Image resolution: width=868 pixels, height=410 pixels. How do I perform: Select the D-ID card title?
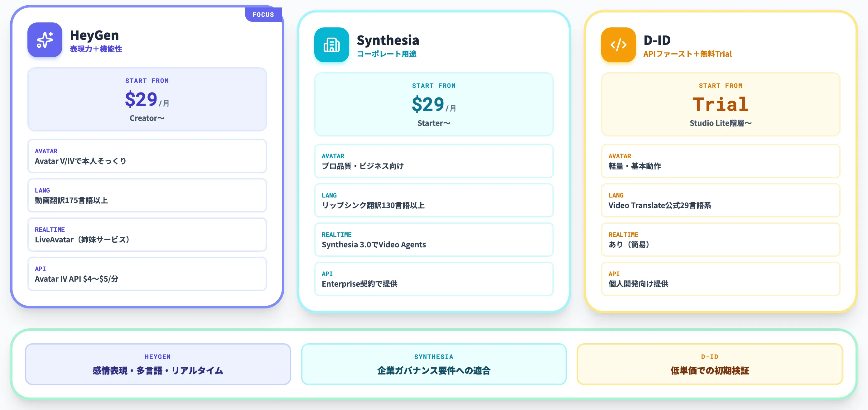pyautogui.click(x=657, y=40)
